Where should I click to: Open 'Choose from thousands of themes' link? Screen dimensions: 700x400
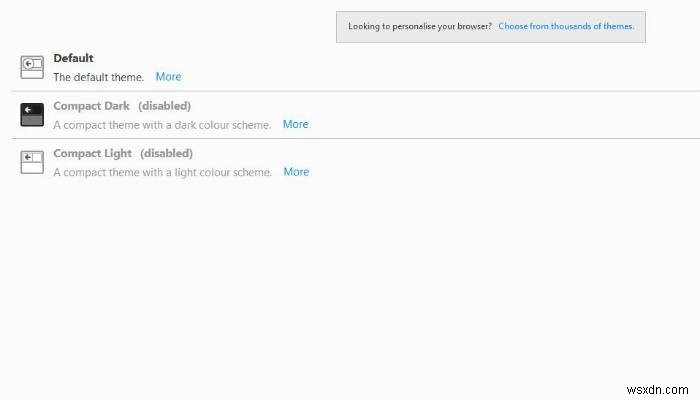tap(566, 26)
